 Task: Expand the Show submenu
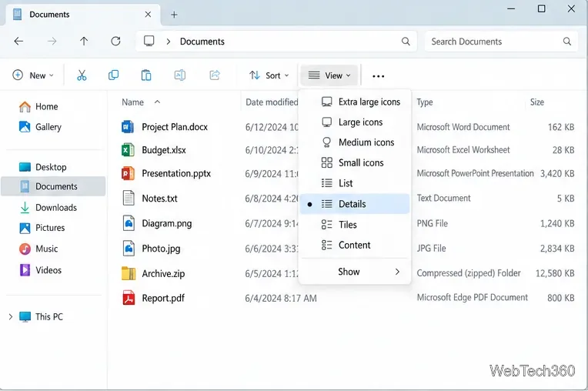[355, 272]
